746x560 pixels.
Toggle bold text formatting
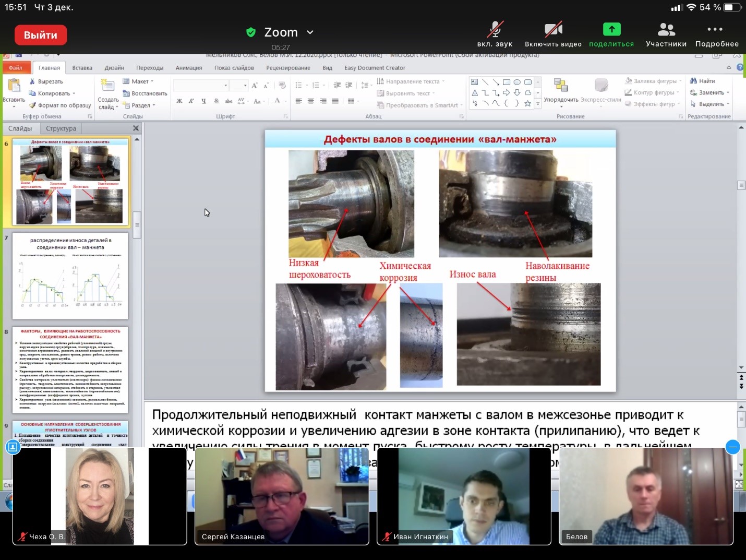(x=179, y=101)
